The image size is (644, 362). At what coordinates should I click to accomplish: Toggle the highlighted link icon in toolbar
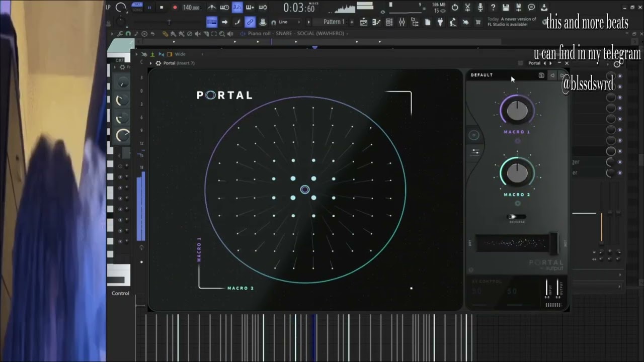click(250, 22)
